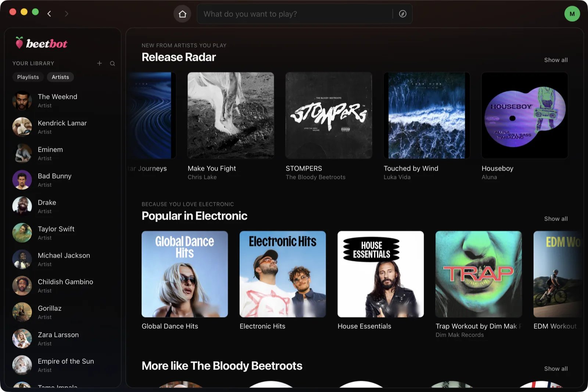Click the Popular in Electronic heading
588x392 pixels.
click(194, 216)
